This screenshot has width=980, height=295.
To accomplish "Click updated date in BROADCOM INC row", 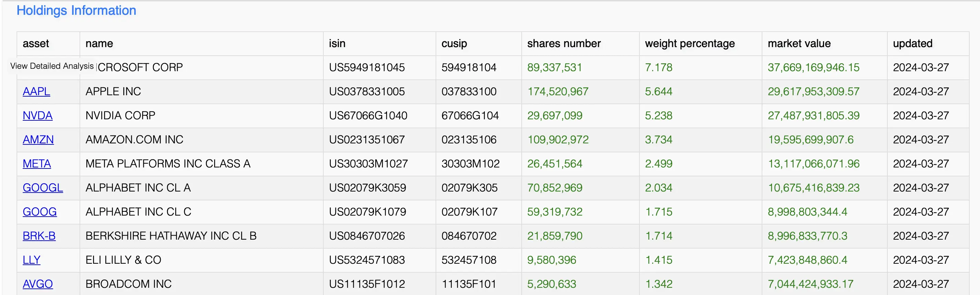I will pos(921,284).
